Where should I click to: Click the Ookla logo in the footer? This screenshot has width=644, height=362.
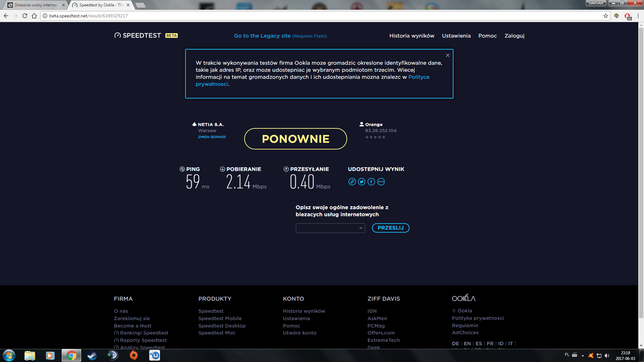[x=464, y=298]
